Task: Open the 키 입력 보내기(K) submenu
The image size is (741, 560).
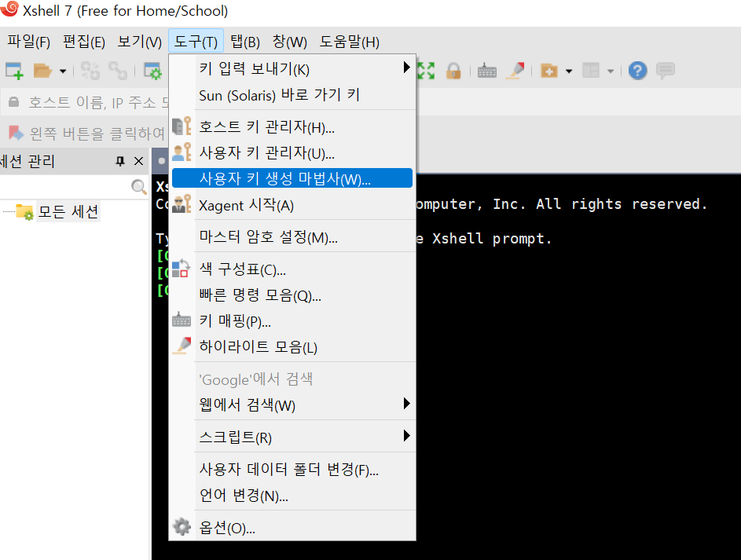Action: tap(292, 69)
